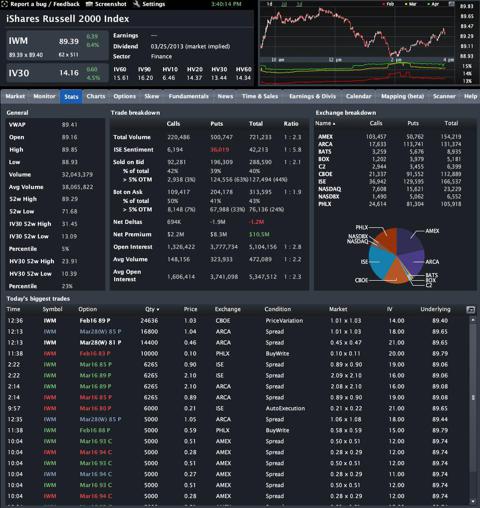Go to the Skew tab

tap(152, 96)
